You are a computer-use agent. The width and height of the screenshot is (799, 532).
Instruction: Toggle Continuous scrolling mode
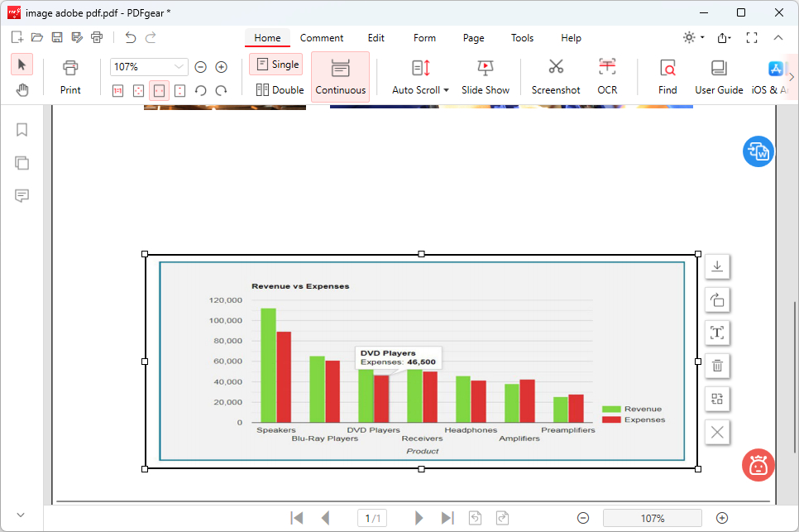point(341,77)
